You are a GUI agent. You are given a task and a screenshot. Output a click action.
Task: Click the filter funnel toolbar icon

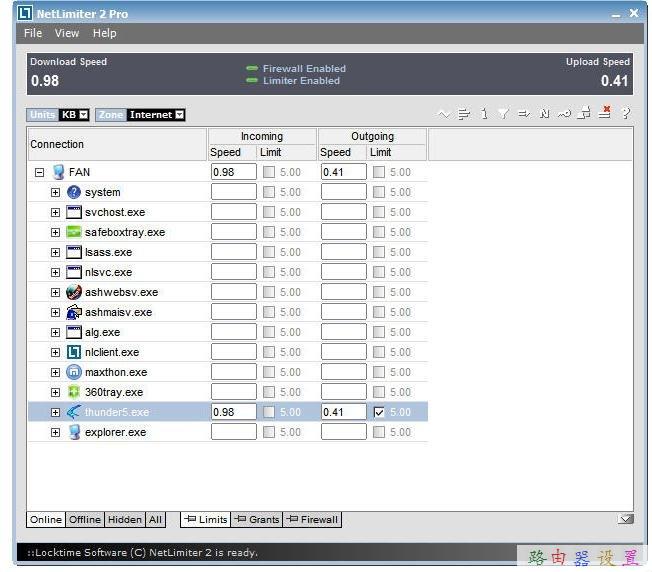point(504,114)
